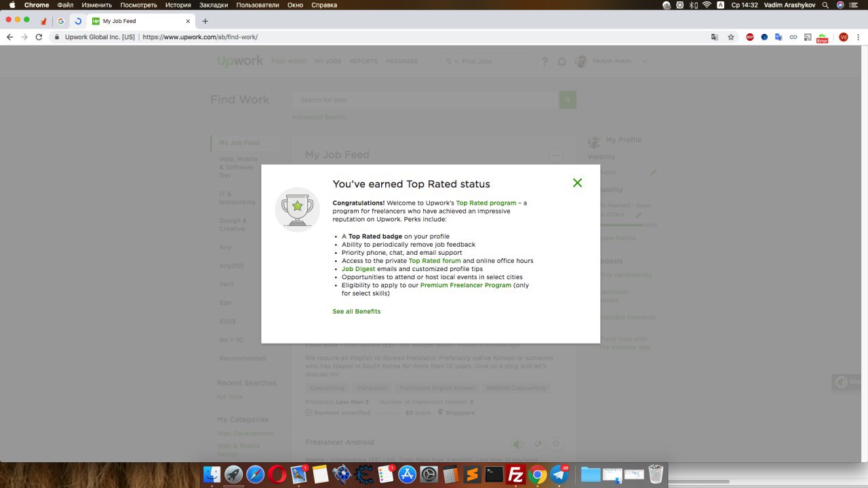
Task: Open the Wi-Fi status menu
Action: (707, 5)
